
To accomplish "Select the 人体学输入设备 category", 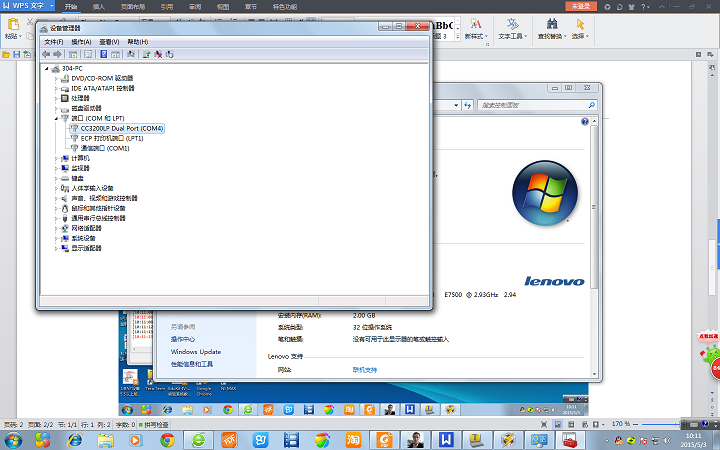I will pyautogui.click(x=92, y=188).
